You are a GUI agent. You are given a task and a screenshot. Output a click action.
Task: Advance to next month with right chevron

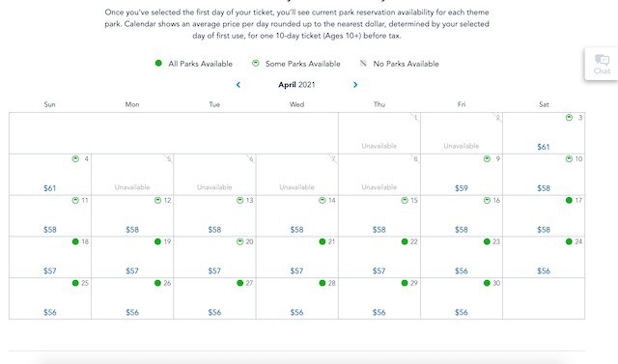[x=355, y=85]
